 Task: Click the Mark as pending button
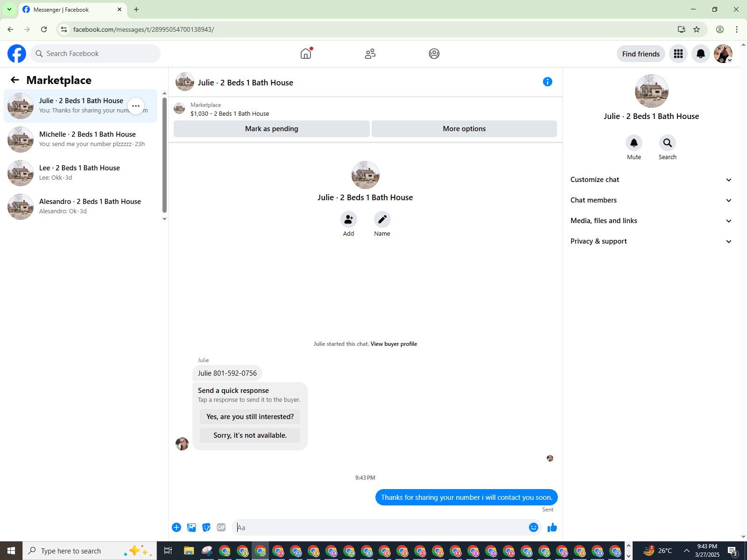tap(272, 129)
